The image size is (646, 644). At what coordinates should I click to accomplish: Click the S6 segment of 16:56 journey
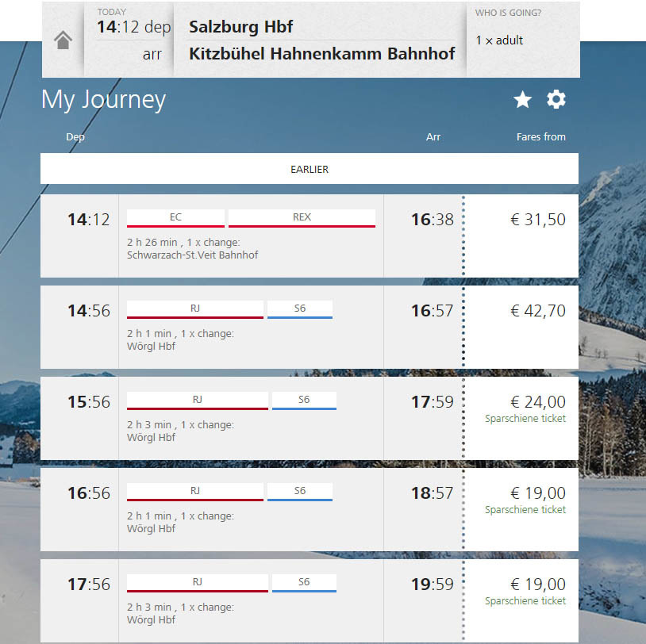299,492
